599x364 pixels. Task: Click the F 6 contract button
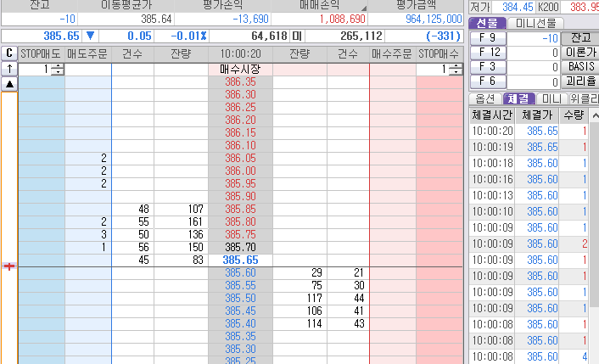click(x=488, y=81)
